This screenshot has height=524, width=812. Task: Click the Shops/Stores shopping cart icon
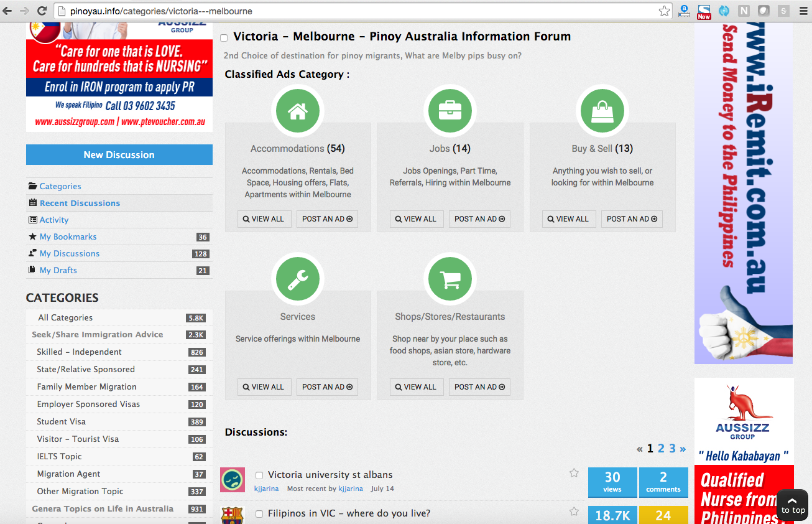[x=450, y=280]
